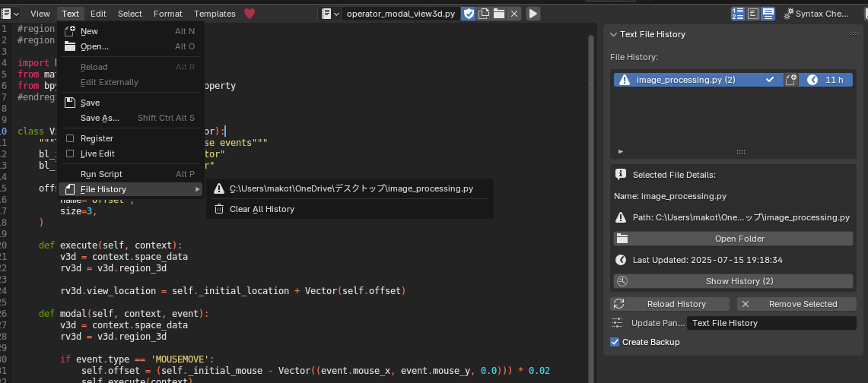Image resolution: width=868 pixels, height=383 pixels.
Task: Click the File History: label
Action: 634,57
